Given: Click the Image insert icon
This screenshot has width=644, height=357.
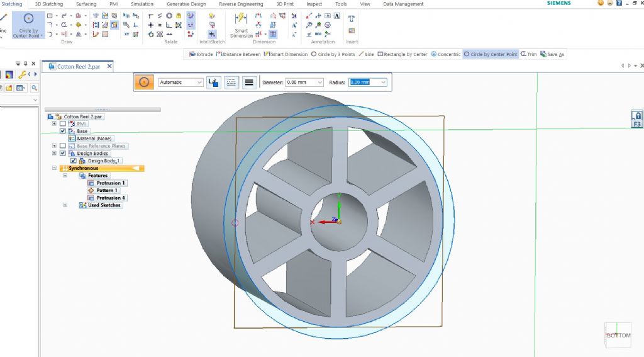Looking at the screenshot, I should point(352,31).
